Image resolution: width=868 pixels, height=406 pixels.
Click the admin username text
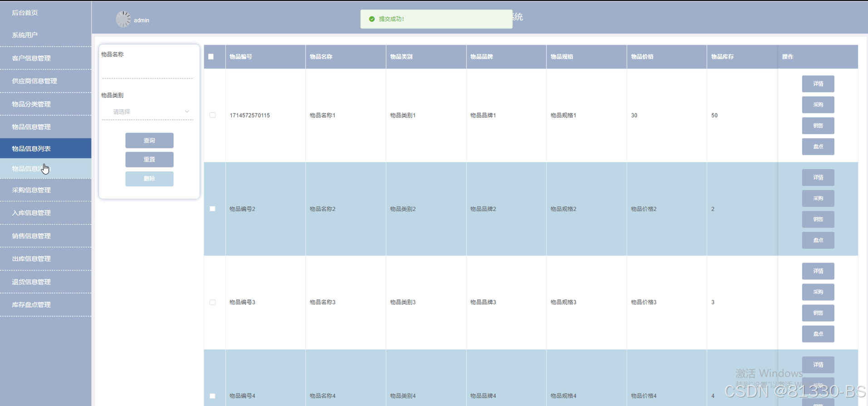tap(141, 20)
